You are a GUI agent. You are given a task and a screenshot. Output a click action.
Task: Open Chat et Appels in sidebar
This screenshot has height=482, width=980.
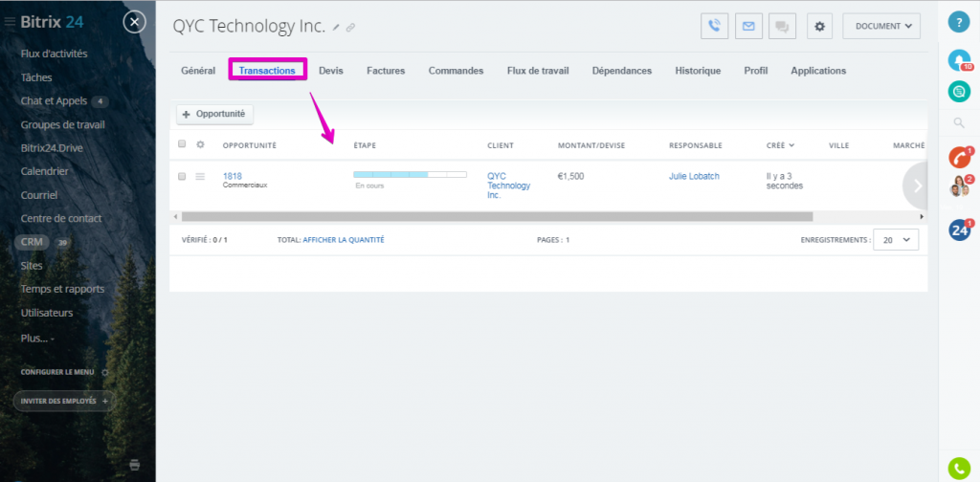tap(54, 100)
